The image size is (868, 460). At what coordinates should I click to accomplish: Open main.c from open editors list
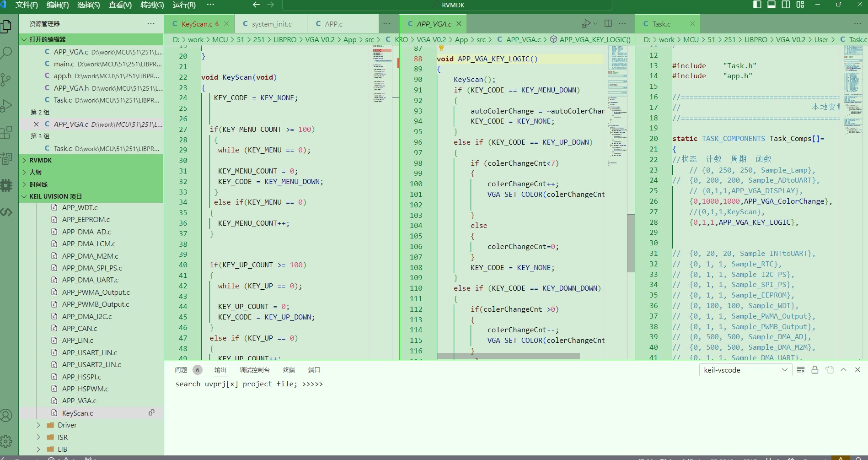91,64
